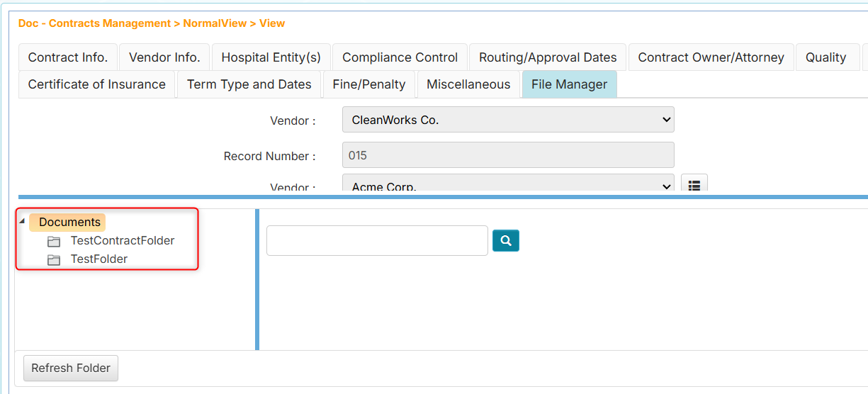Click the list icon beside Acme Corp.

coord(694,184)
